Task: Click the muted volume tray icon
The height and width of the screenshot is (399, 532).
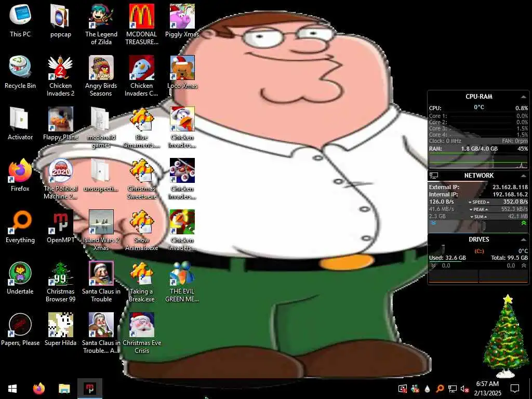Action: coord(464,389)
